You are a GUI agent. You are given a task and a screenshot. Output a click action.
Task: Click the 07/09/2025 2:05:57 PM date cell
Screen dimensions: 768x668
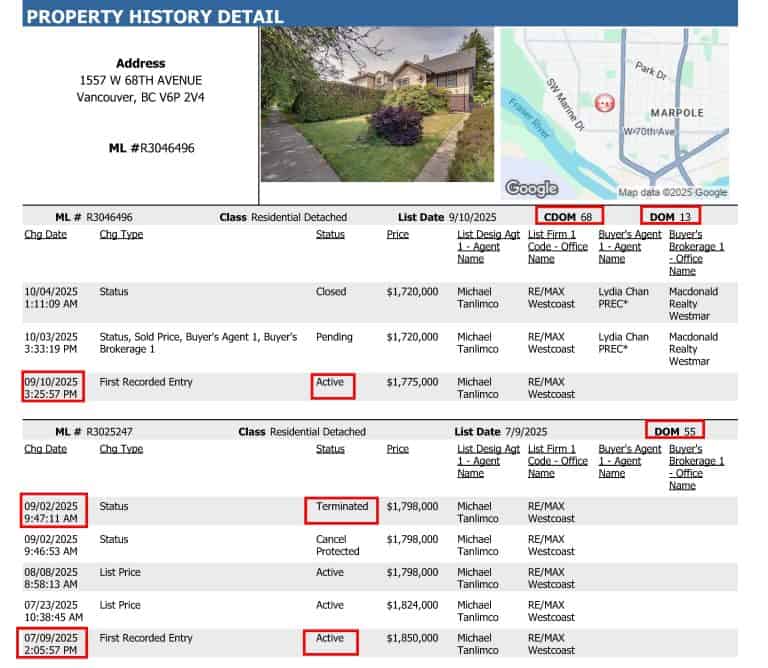point(51,644)
